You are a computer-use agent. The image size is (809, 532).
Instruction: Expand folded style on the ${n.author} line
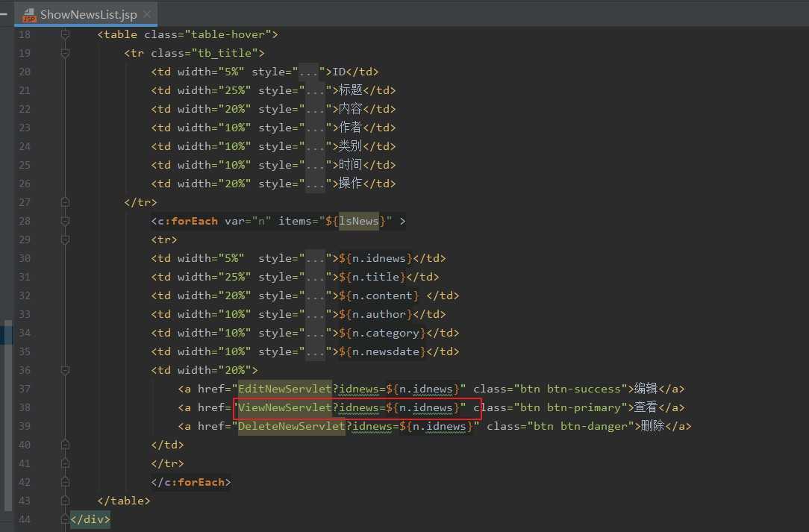315,313
